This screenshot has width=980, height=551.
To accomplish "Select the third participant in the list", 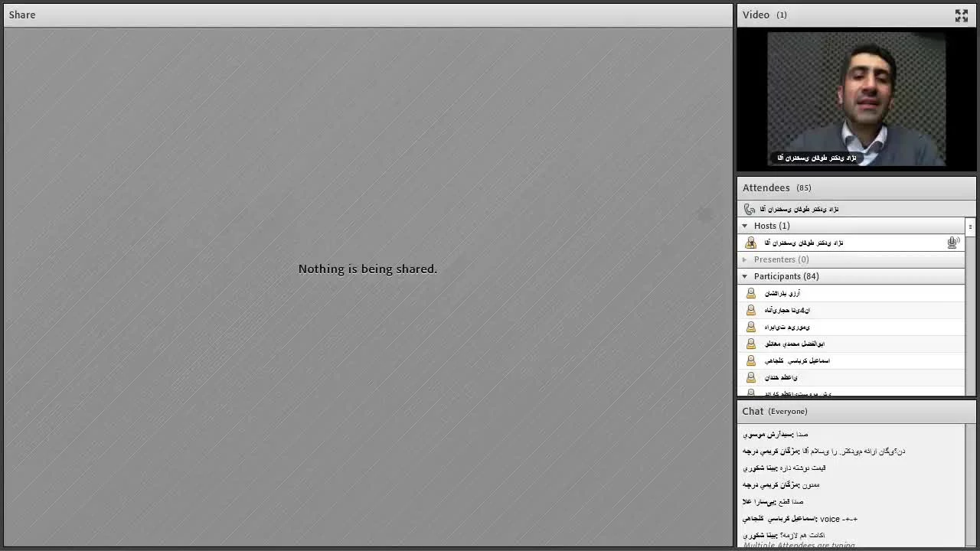I will pos(787,327).
